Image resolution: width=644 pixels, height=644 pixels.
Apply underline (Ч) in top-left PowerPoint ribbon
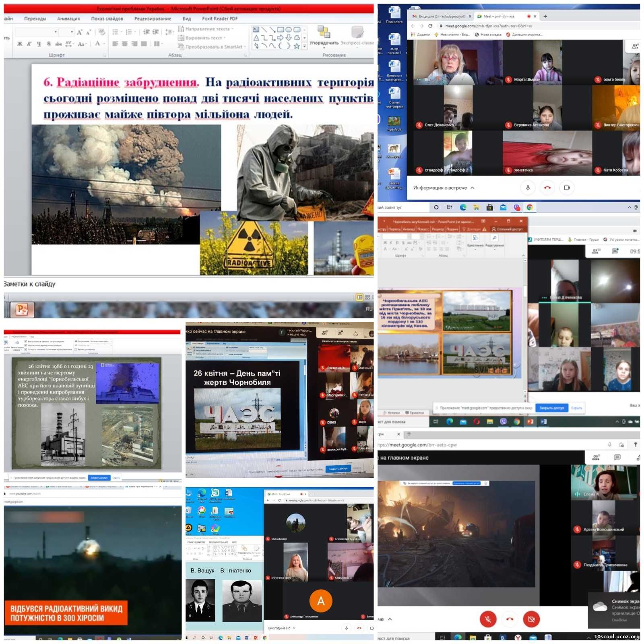click(x=39, y=44)
